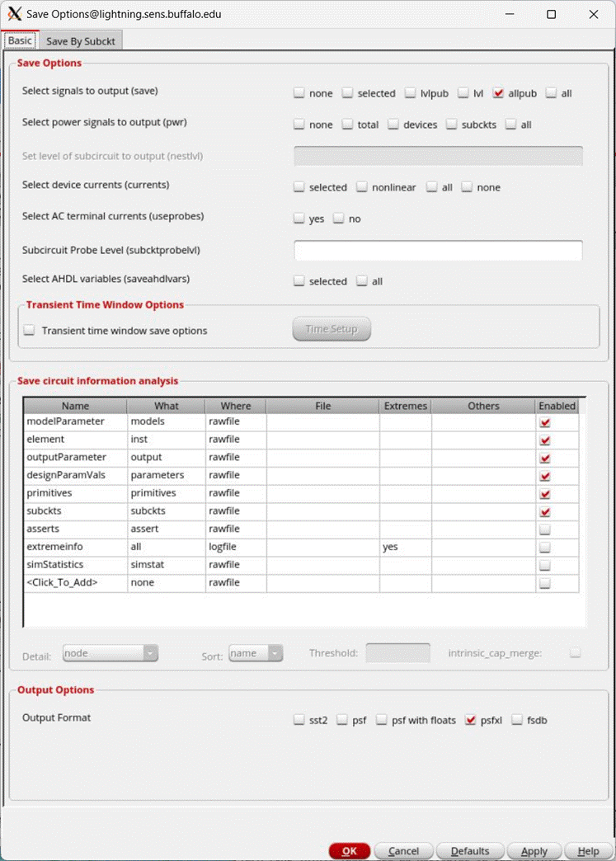
Task: Enable the 'all' signals to output checkbox
Action: coord(551,93)
